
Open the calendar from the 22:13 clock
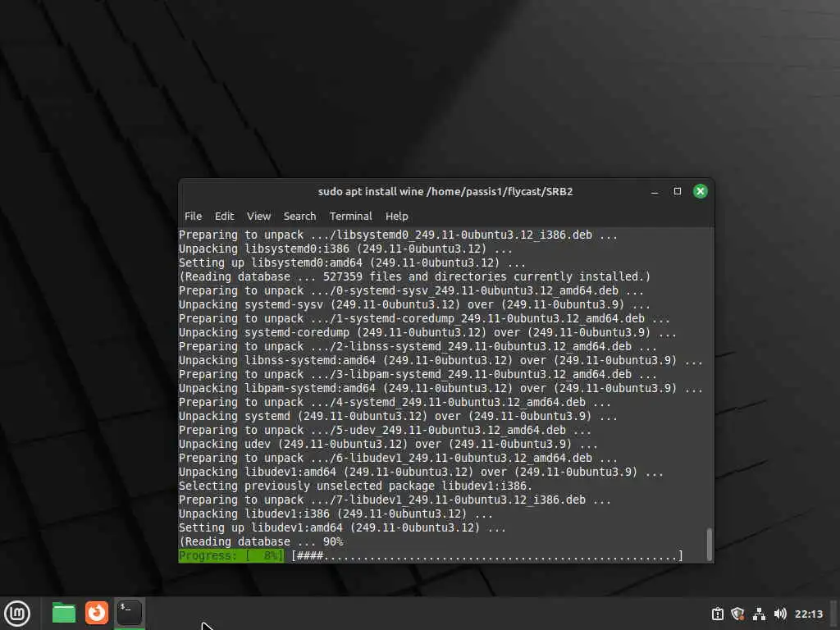click(808, 614)
